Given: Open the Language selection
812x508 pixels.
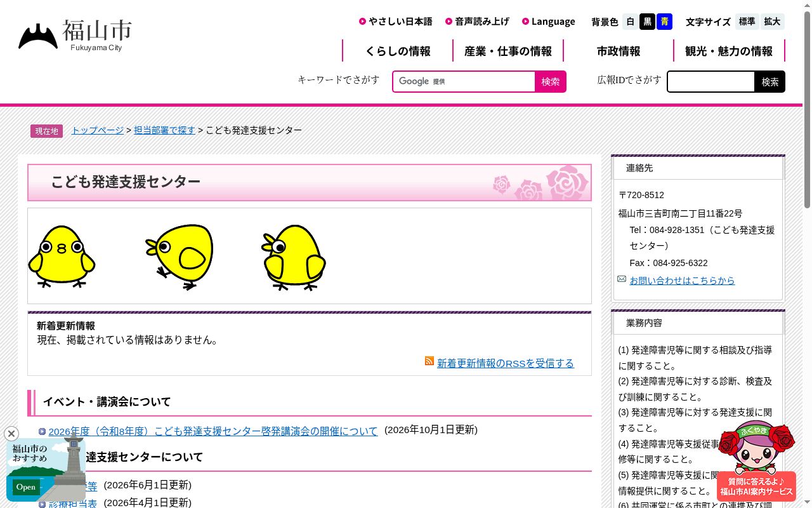Looking at the screenshot, I should 549,22.
